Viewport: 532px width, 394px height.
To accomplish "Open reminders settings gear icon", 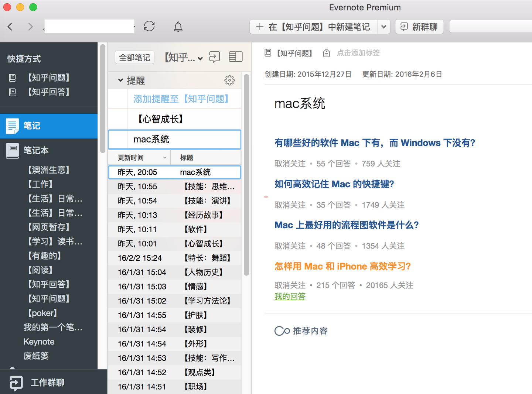I will pos(229,80).
